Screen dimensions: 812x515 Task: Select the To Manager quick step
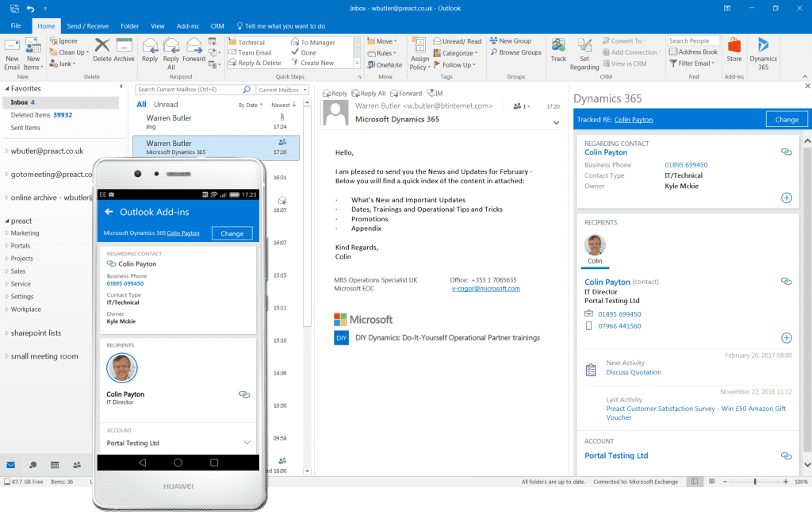[x=312, y=43]
